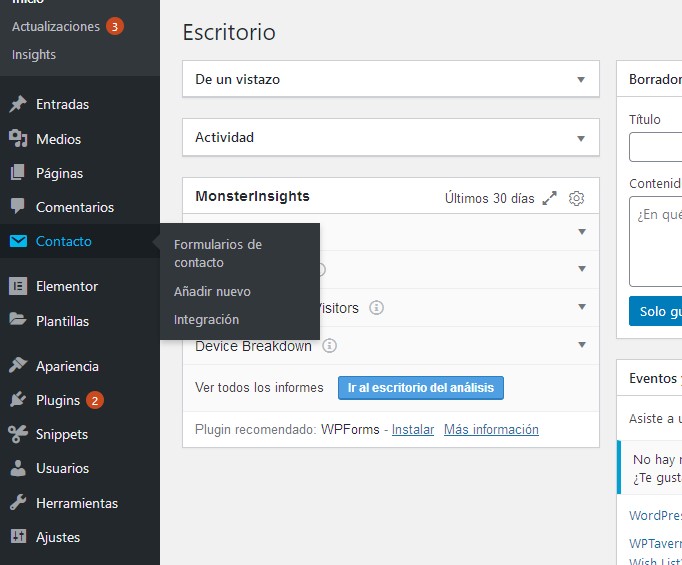Click Ir al escritorio del análisis button
Image resolution: width=682 pixels, height=565 pixels.
pyautogui.click(x=420, y=388)
